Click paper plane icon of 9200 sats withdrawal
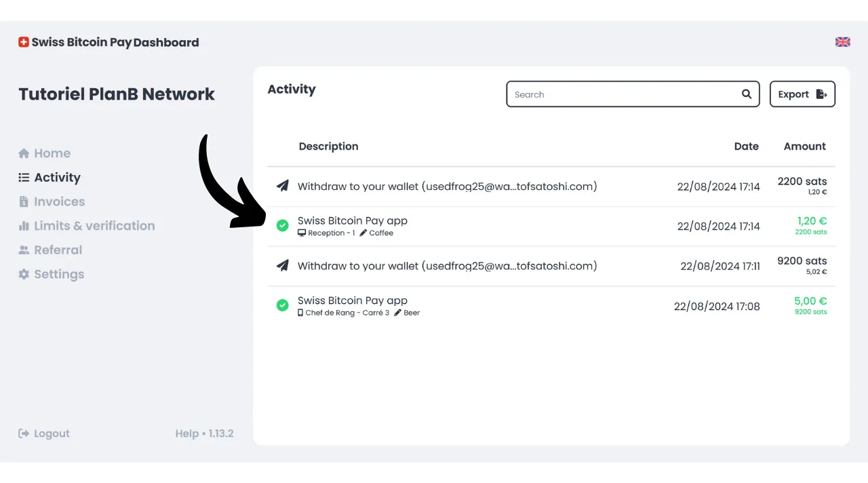 click(283, 266)
